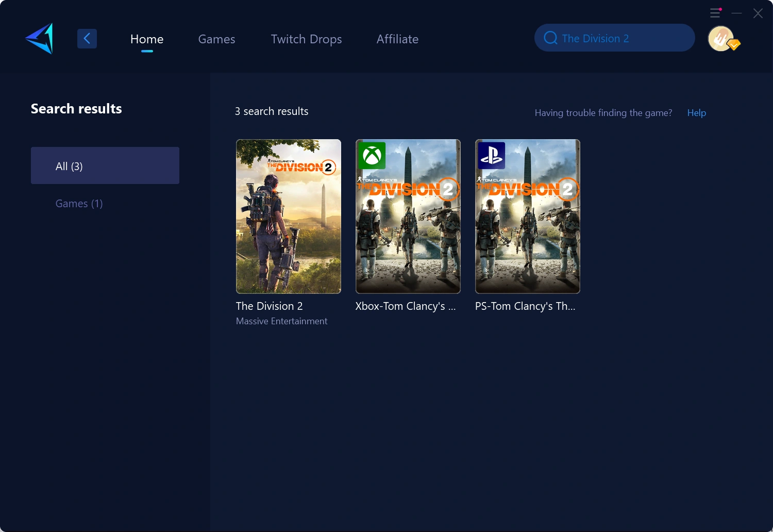Switch to the Games tab

pos(216,39)
